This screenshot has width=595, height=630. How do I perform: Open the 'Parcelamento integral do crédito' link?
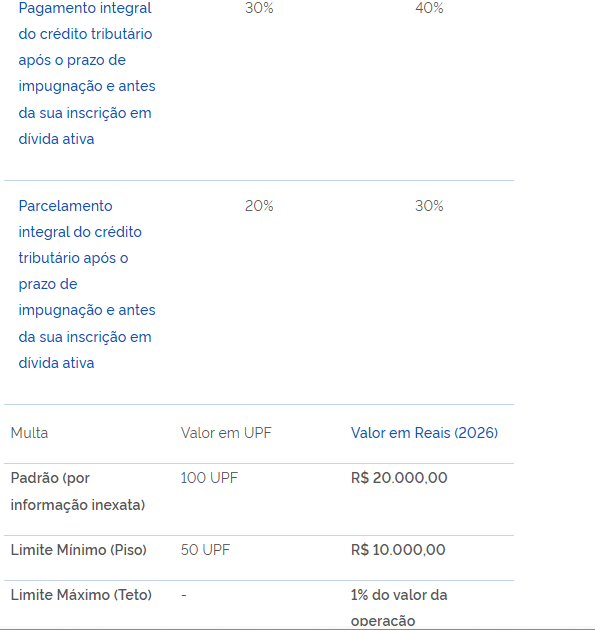click(87, 284)
